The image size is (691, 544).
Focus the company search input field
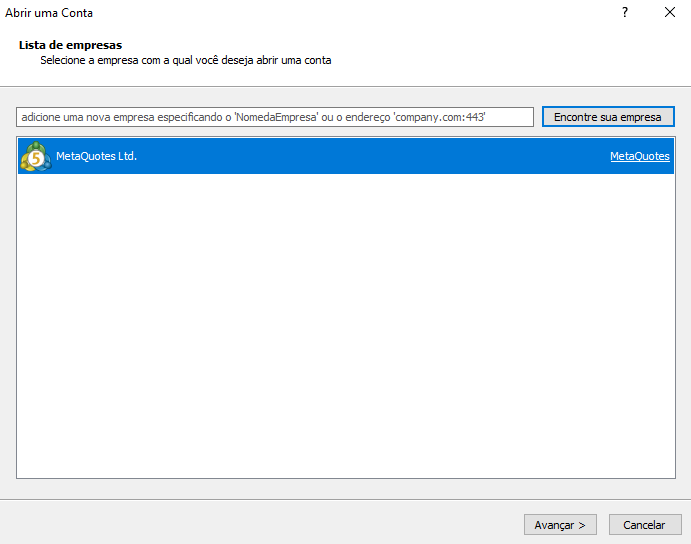[275, 117]
